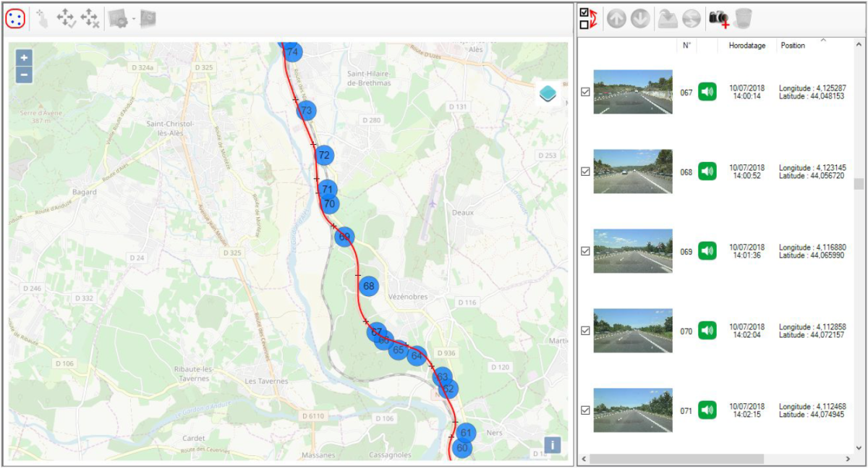Screen dimensions: 868x469
Task: Play audio for photo 067
Action: pyautogui.click(x=707, y=92)
